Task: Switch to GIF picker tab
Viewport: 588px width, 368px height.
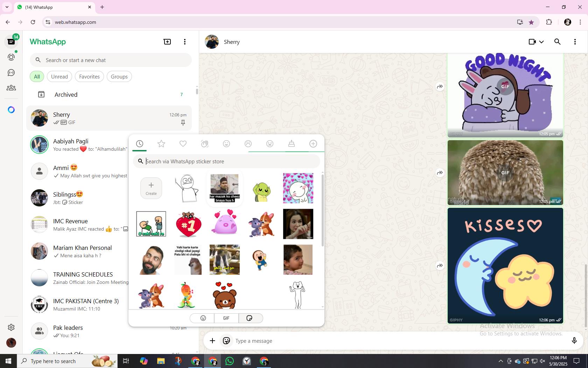Action: [x=226, y=318]
